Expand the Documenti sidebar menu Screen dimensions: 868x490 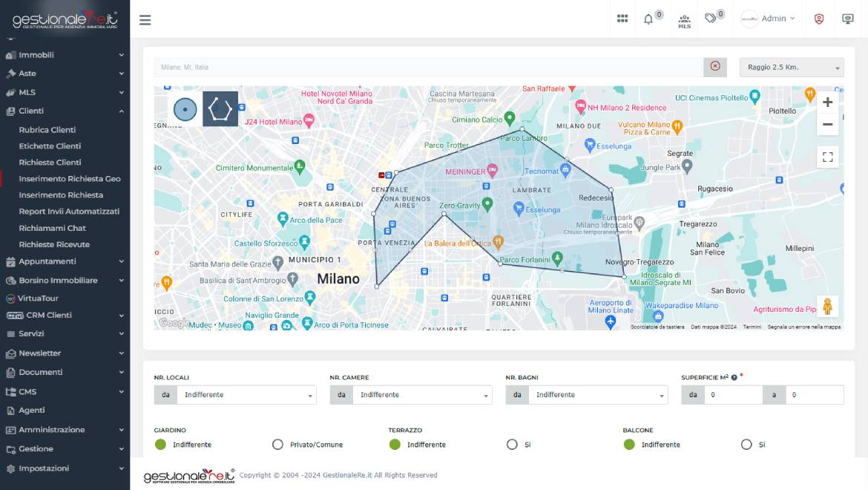(65, 372)
